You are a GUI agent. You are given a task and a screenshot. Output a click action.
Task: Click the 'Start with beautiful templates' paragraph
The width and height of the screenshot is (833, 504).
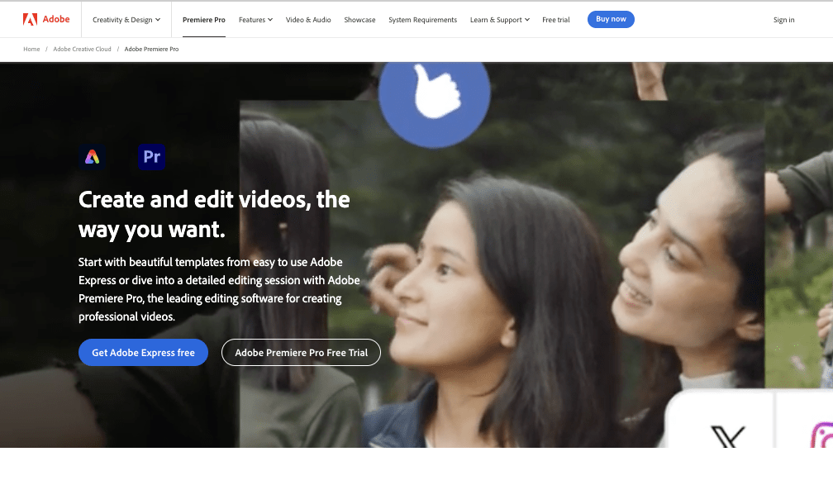220,289
